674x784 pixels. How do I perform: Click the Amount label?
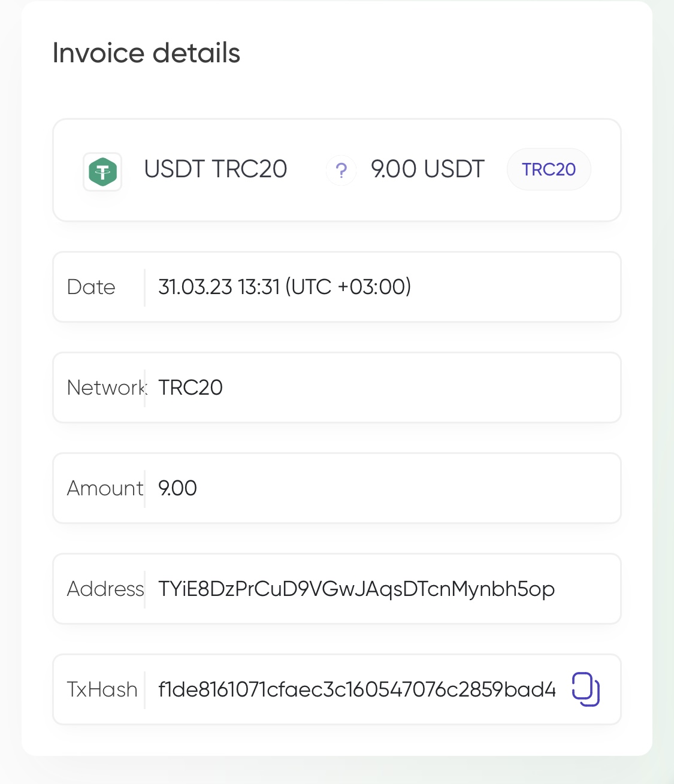click(x=105, y=488)
